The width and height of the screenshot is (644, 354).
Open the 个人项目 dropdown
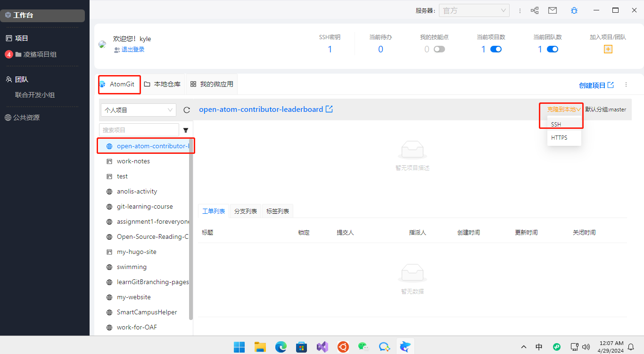(x=139, y=110)
